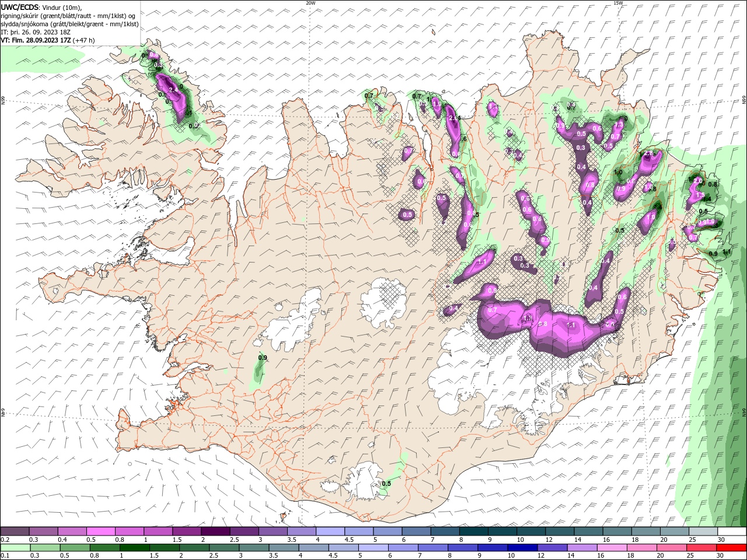
Task: Pick the last upper-row swatch at 30
Action: 732,531
